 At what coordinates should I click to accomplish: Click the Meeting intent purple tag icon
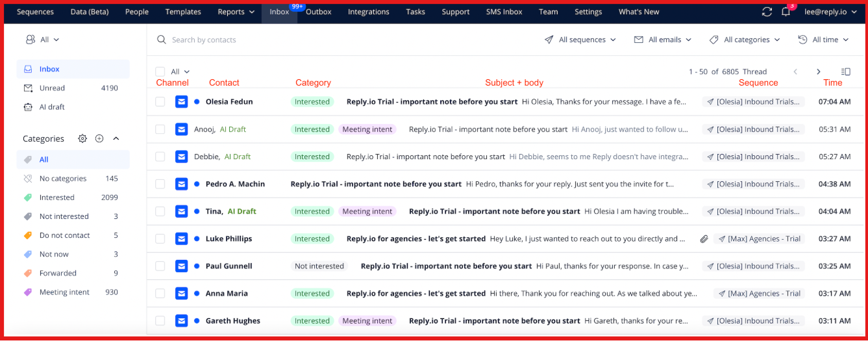(x=28, y=292)
